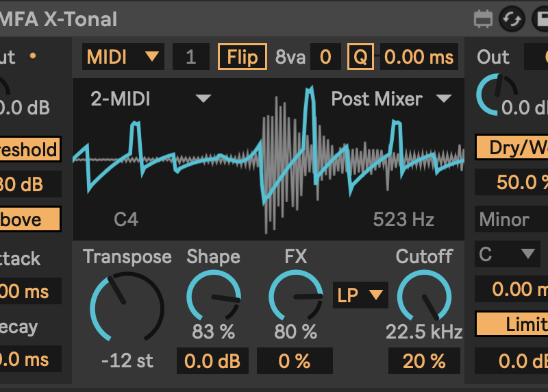The height and width of the screenshot is (392, 548).
Task: Click the Max device edit icon
Action: coord(484,19)
